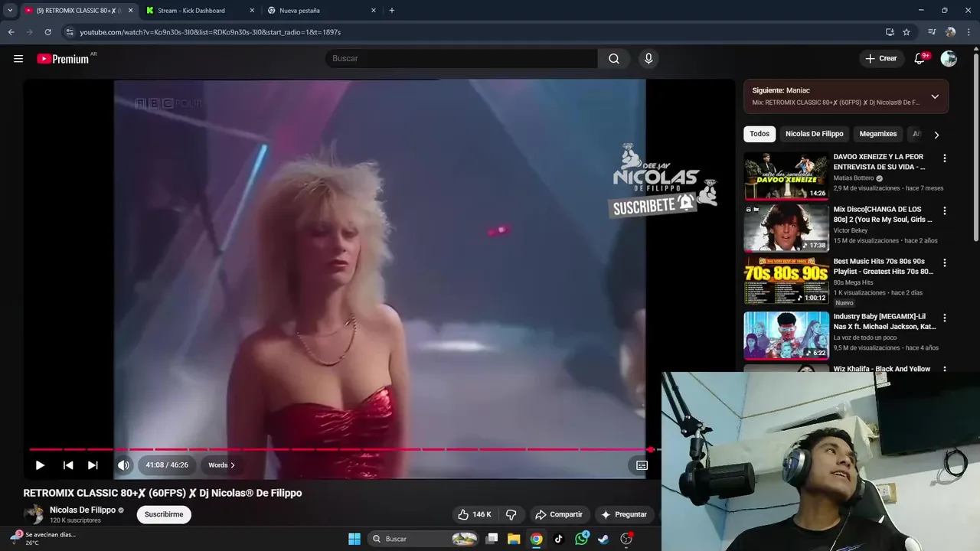Viewport: 980px width, 551px height.
Task: Open options for DAVOO XENEIZE video
Action: tap(944, 158)
